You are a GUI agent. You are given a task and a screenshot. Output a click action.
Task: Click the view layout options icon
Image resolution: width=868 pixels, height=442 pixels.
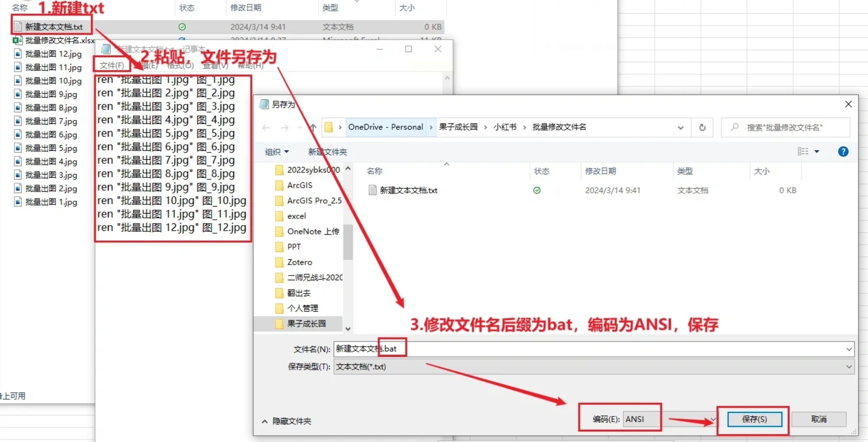click(803, 151)
